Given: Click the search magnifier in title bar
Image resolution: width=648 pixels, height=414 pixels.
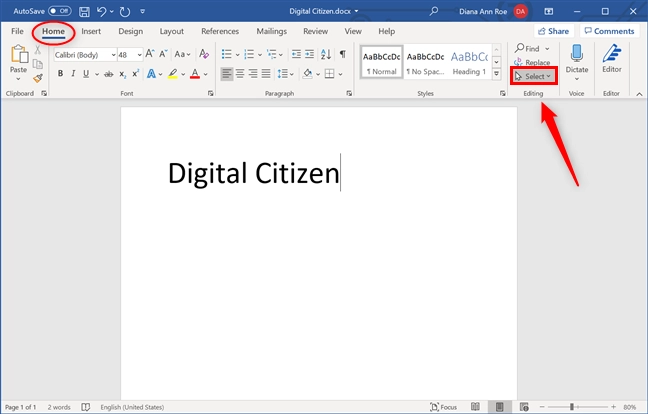Looking at the screenshot, I should pyautogui.click(x=434, y=11).
